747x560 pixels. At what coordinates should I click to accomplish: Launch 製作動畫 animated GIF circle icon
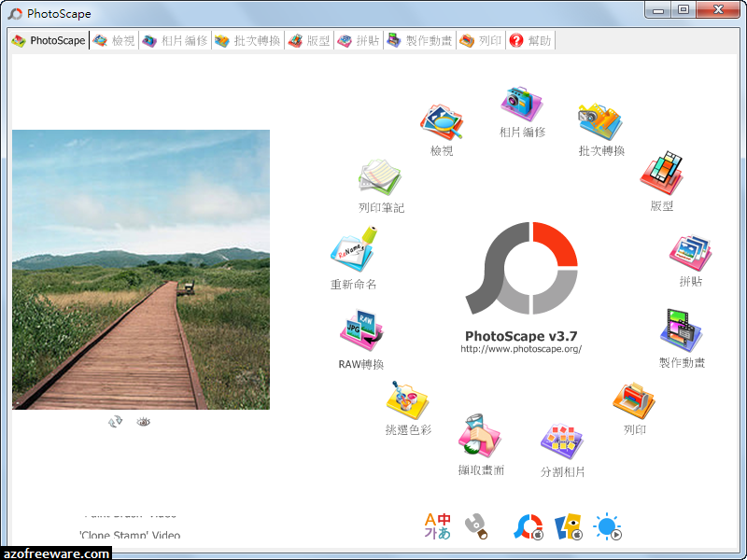(682, 330)
